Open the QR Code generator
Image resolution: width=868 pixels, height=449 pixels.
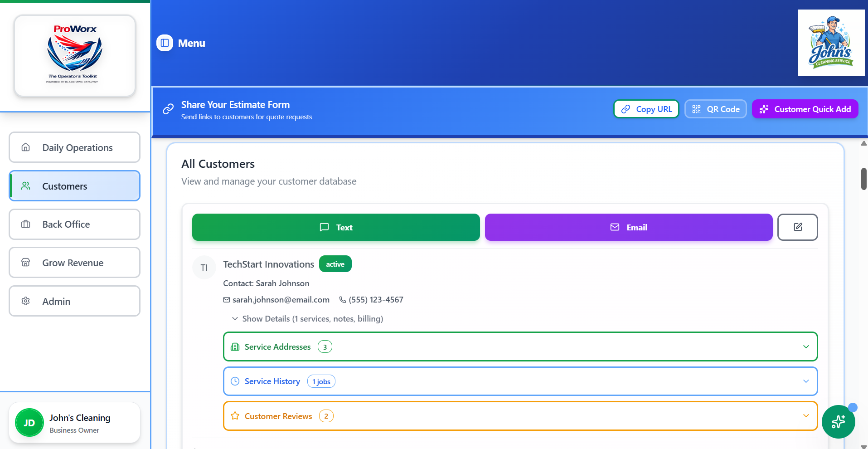coord(715,109)
